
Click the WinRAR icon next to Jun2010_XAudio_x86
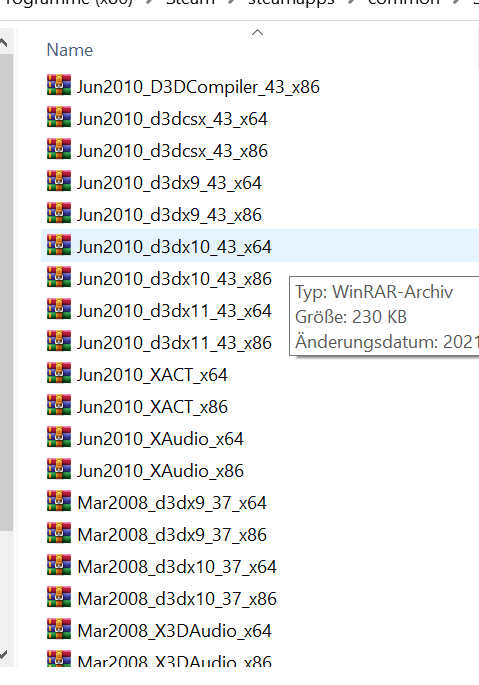59,469
